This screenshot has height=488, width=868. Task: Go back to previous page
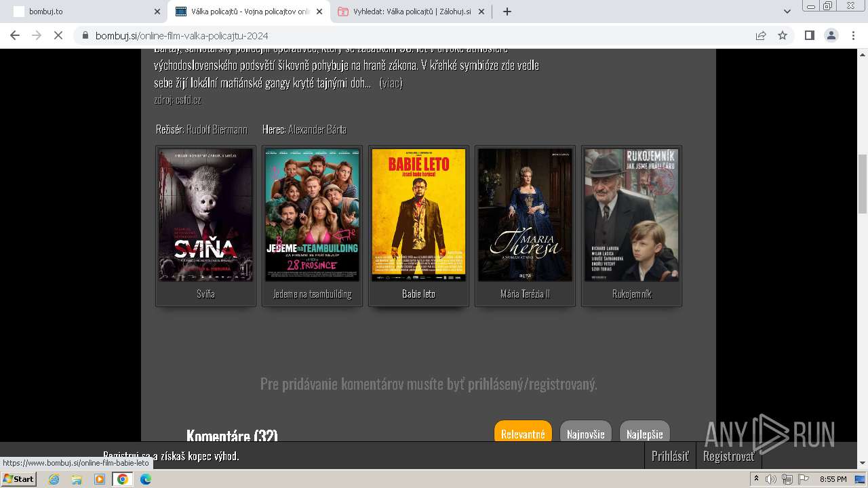(x=15, y=35)
